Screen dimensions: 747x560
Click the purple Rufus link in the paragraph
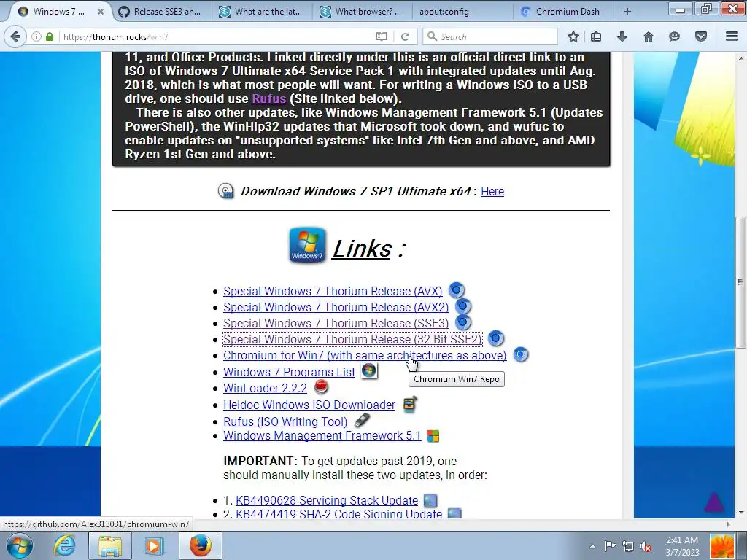[x=268, y=98]
